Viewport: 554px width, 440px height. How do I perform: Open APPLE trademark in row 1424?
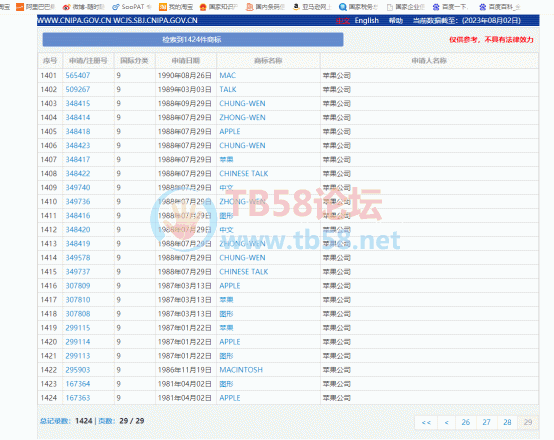coord(230,398)
